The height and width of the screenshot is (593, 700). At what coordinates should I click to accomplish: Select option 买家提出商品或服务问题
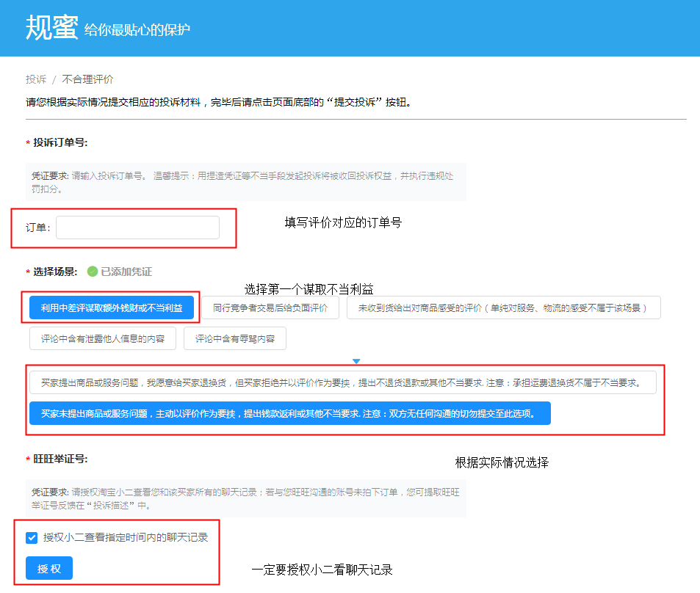pos(342,382)
